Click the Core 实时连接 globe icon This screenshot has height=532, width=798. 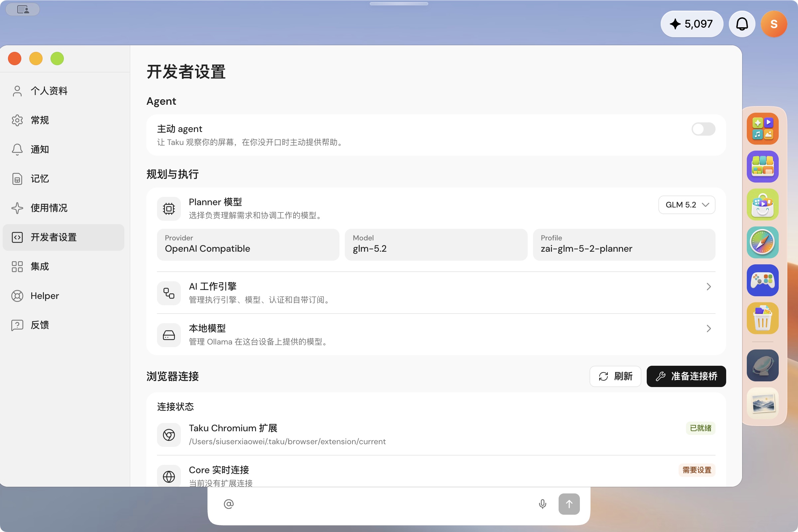tap(169, 476)
